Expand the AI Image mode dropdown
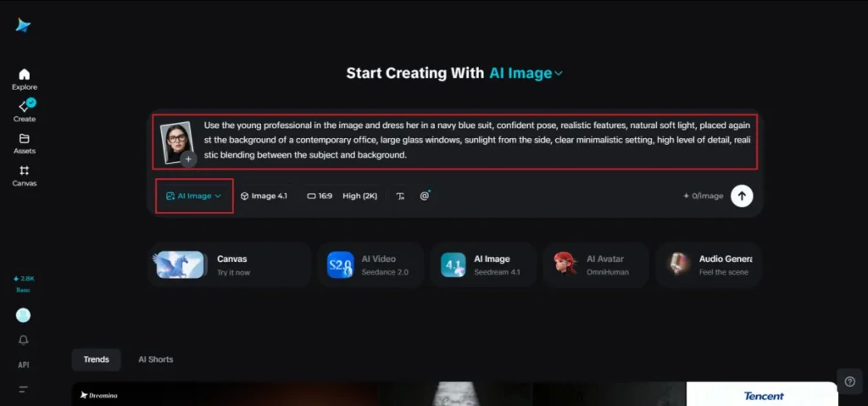Screen dimensions: 868x406 pyautogui.click(x=194, y=196)
